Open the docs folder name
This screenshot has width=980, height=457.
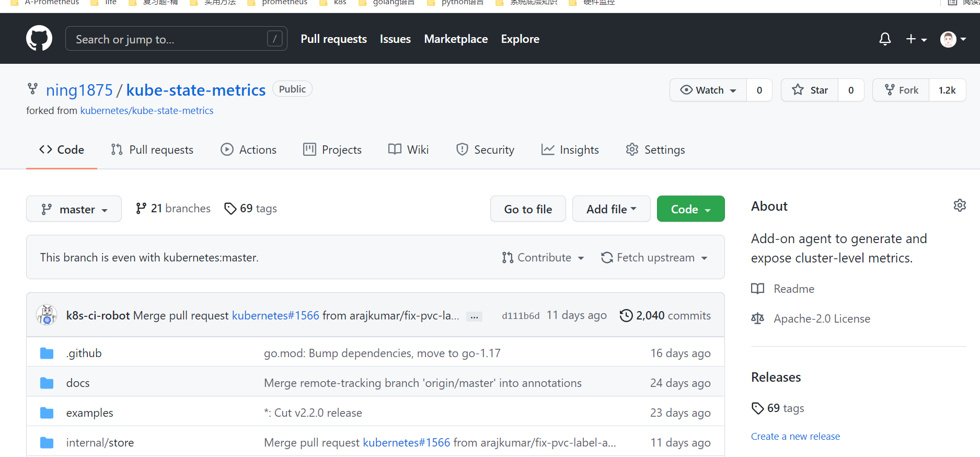click(x=78, y=383)
